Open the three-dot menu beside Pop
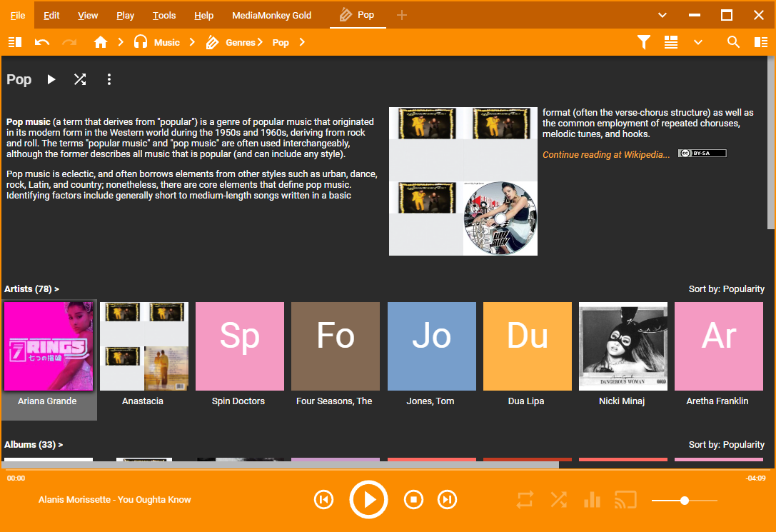 pos(109,79)
